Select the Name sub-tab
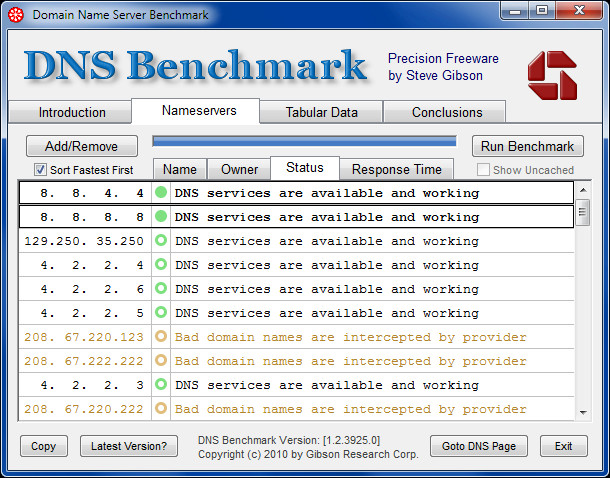Viewport: 610px width, 478px height. pyautogui.click(x=179, y=170)
